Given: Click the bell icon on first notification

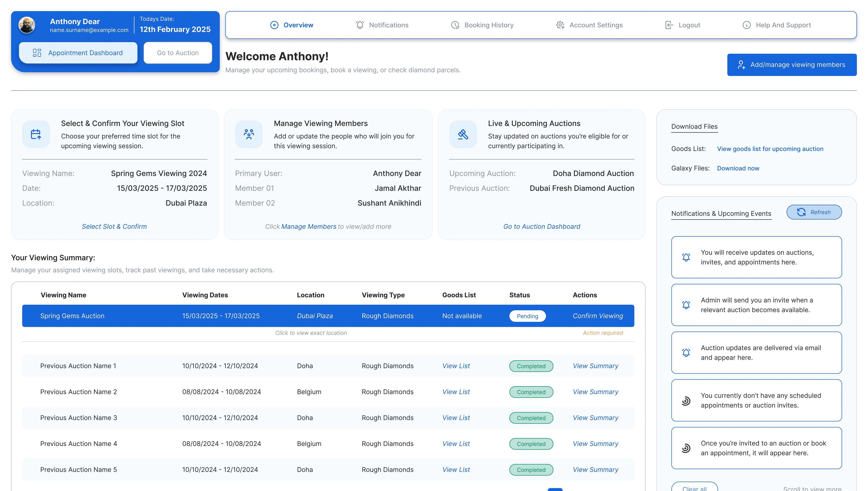Looking at the screenshot, I should click(686, 257).
